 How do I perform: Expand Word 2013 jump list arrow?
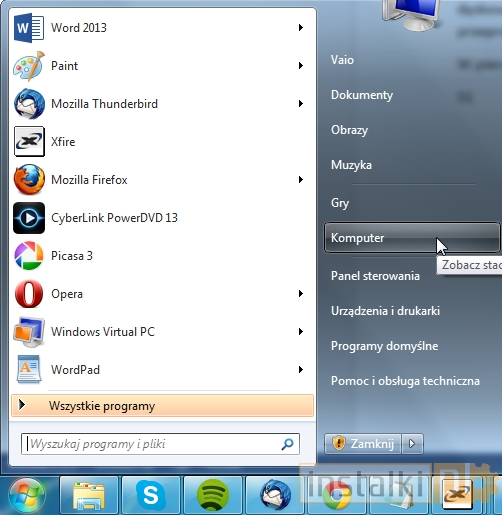coord(301,28)
